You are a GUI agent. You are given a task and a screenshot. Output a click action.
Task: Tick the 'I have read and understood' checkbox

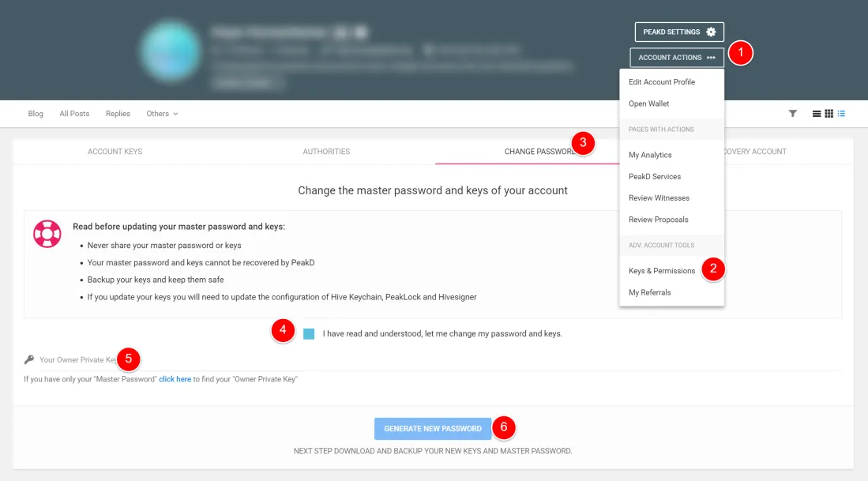pos(309,334)
